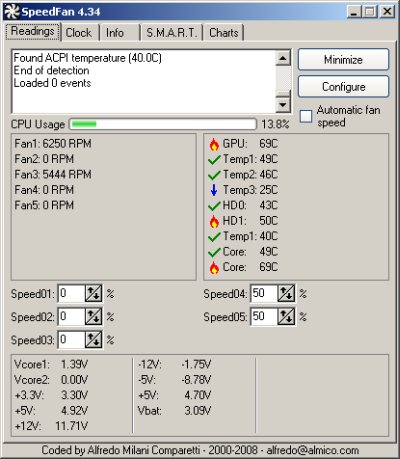Click the +3.3V 3.30V voltage reading
This screenshot has width=400, height=459.
(51, 395)
